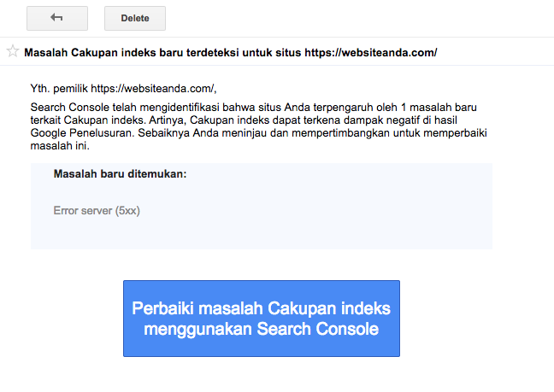554x392 pixels.
Task: Star this email with the star icon
Action: [12, 51]
